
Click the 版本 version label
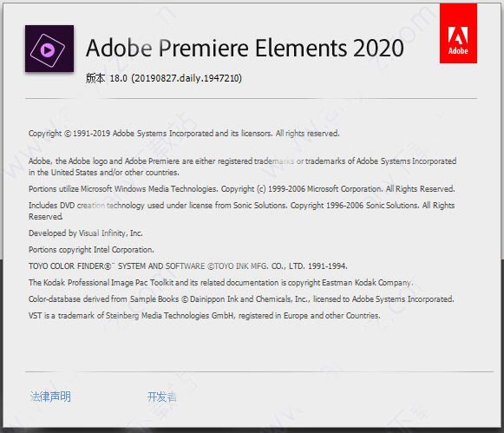(95, 78)
